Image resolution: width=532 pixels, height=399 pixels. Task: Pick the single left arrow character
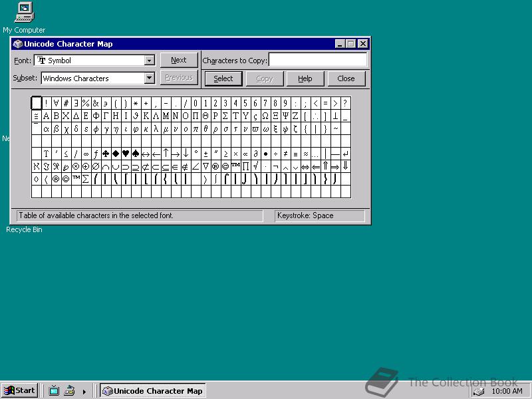pos(156,154)
